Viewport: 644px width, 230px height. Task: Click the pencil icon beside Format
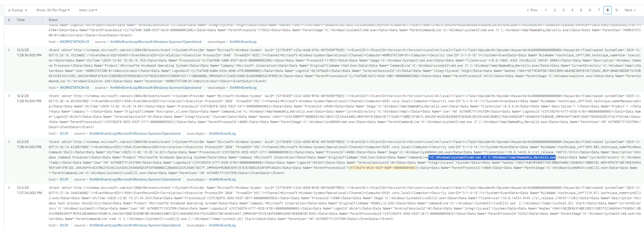tap(9, 11)
